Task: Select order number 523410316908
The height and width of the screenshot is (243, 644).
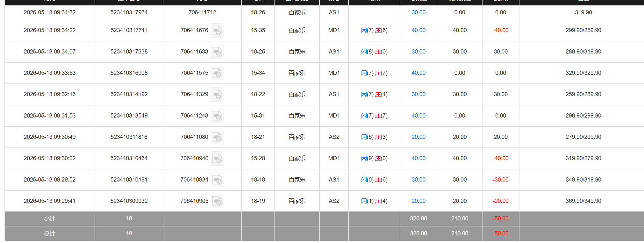Action: click(x=129, y=73)
